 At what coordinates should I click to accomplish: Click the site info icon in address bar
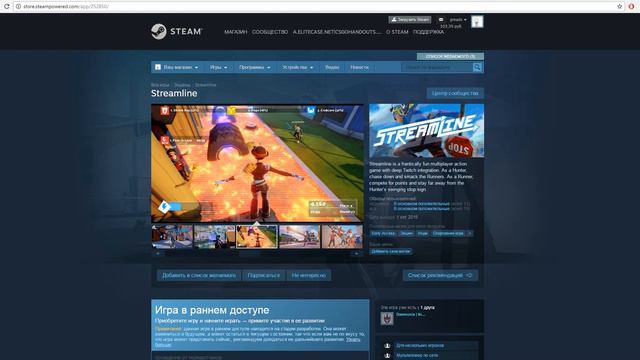tap(18, 6)
